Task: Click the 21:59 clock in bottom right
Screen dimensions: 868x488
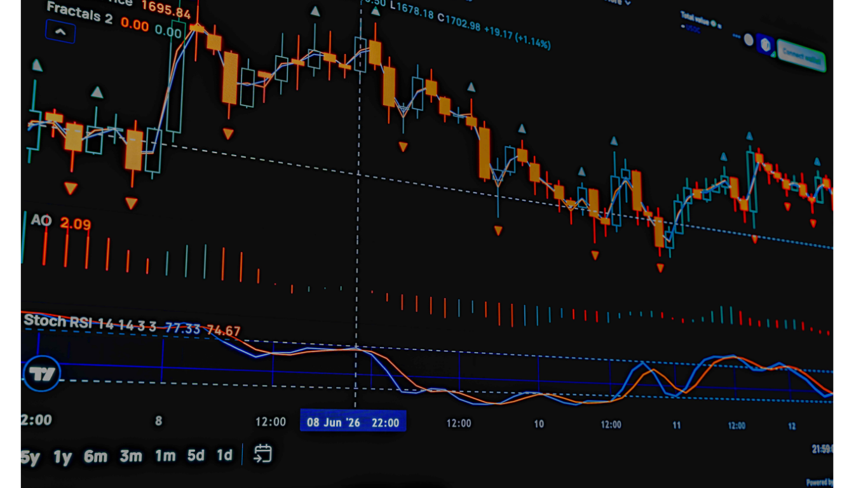Action: coord(822,449)
